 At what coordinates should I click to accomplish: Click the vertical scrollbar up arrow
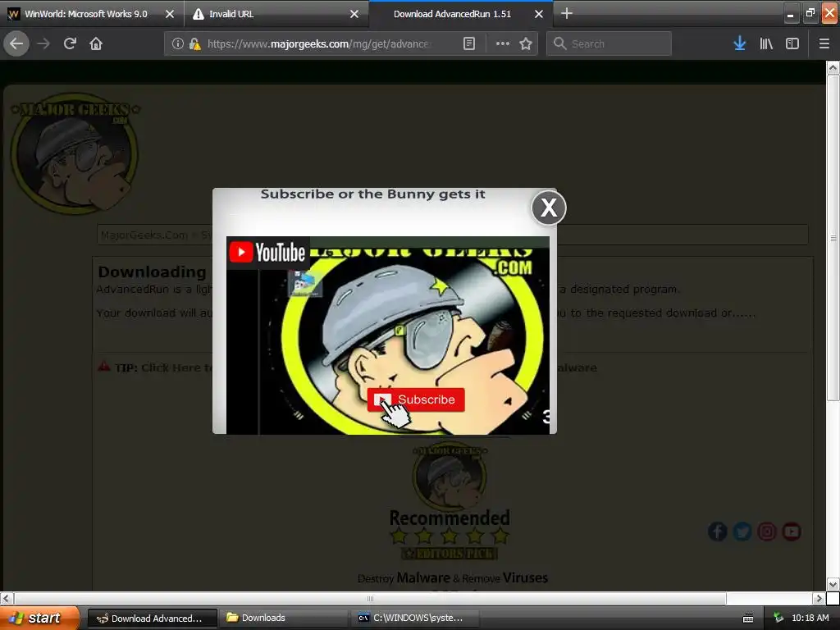(833, 67)
